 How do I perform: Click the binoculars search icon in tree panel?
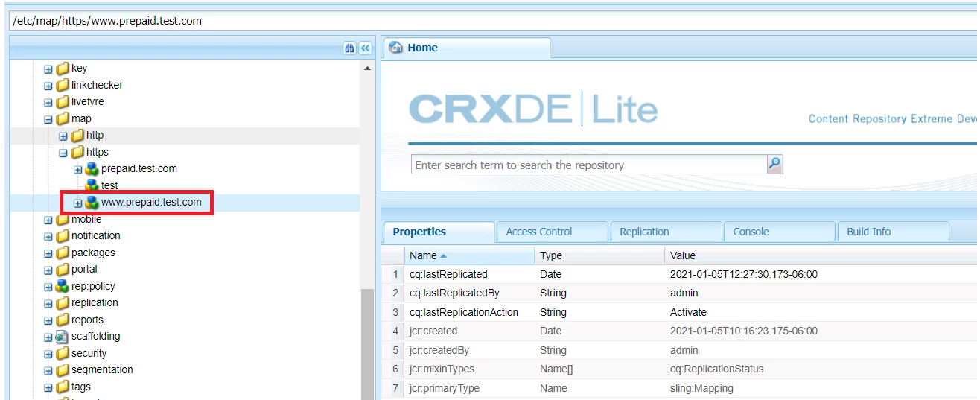coord(350,48)
